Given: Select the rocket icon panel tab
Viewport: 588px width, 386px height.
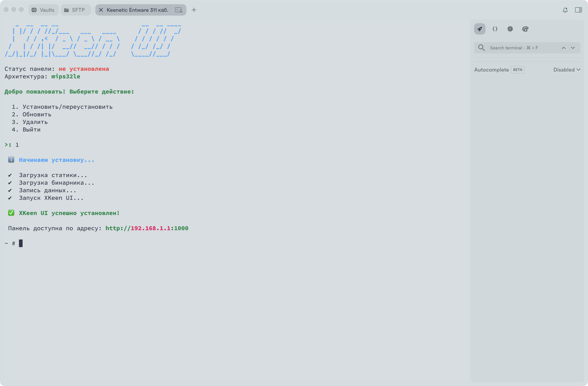Looking at the screenshot, I should pos(480,29).
